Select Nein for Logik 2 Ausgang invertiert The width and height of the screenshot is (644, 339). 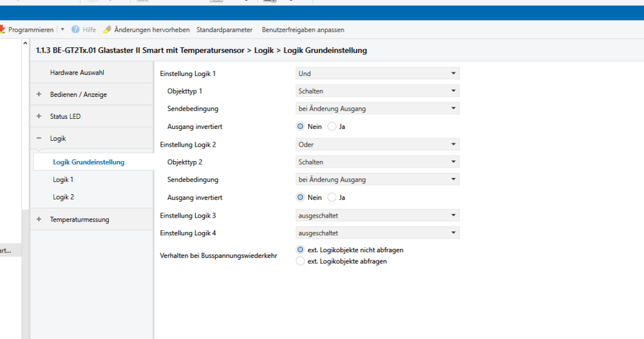point(301,197)
